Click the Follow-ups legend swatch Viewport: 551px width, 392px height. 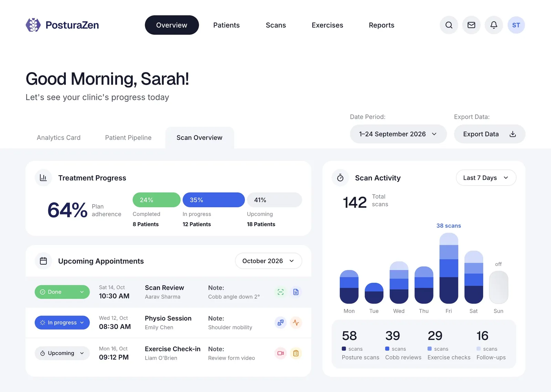pos(478,349)
